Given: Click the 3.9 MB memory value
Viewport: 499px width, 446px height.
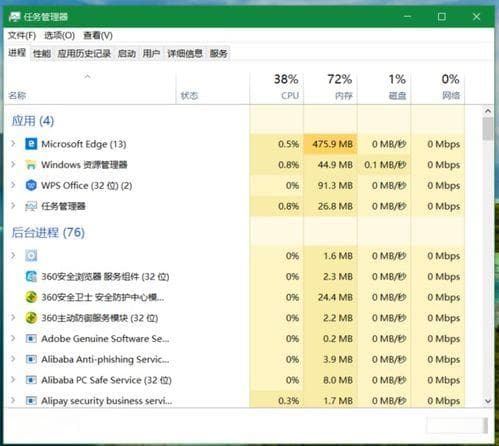Looking at the screenshot, I should click(338, 359).
